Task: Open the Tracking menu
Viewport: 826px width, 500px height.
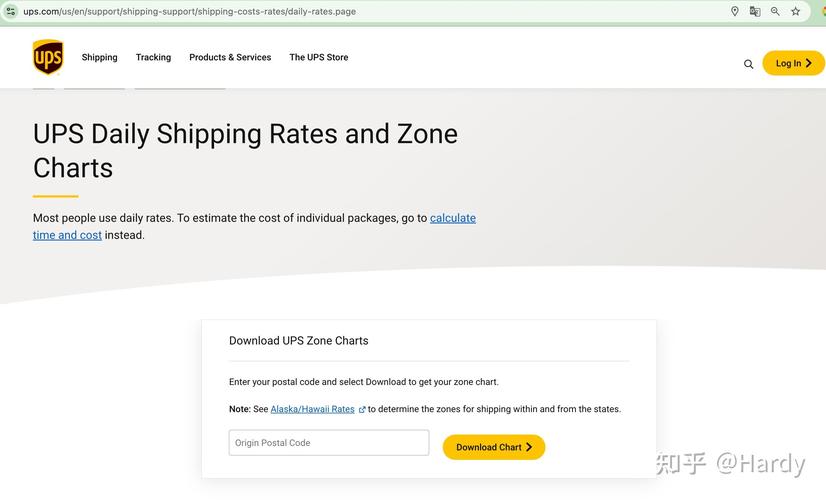Action: 153,57
